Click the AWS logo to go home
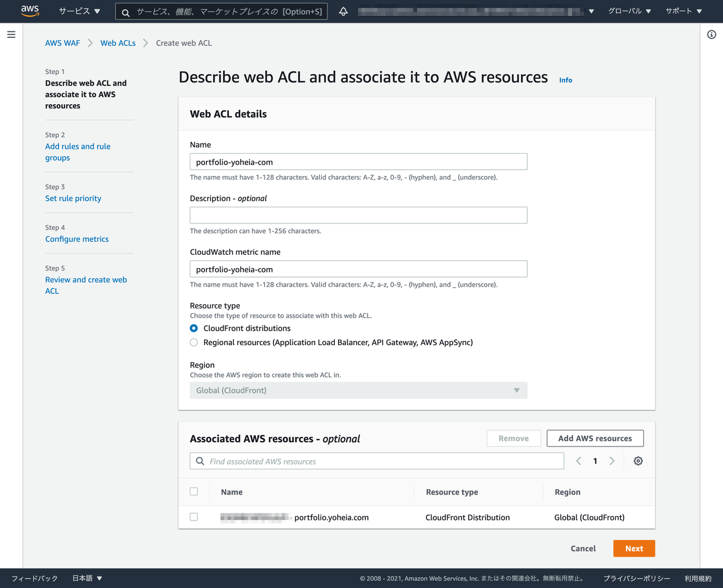Screen dimensions: 723x588 coord(30,10)
